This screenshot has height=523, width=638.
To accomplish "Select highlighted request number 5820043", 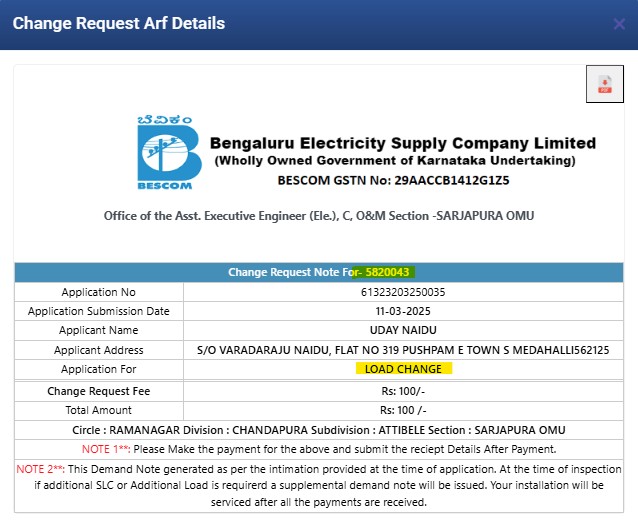I will 387,272.
